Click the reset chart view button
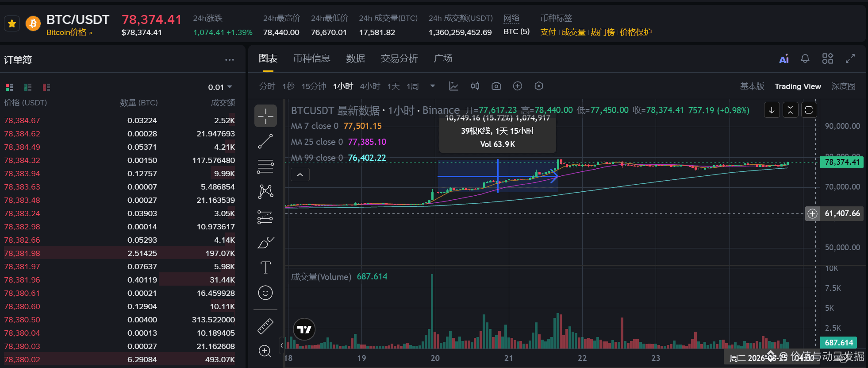Screen dimensions: 868x368 [809, 110]
